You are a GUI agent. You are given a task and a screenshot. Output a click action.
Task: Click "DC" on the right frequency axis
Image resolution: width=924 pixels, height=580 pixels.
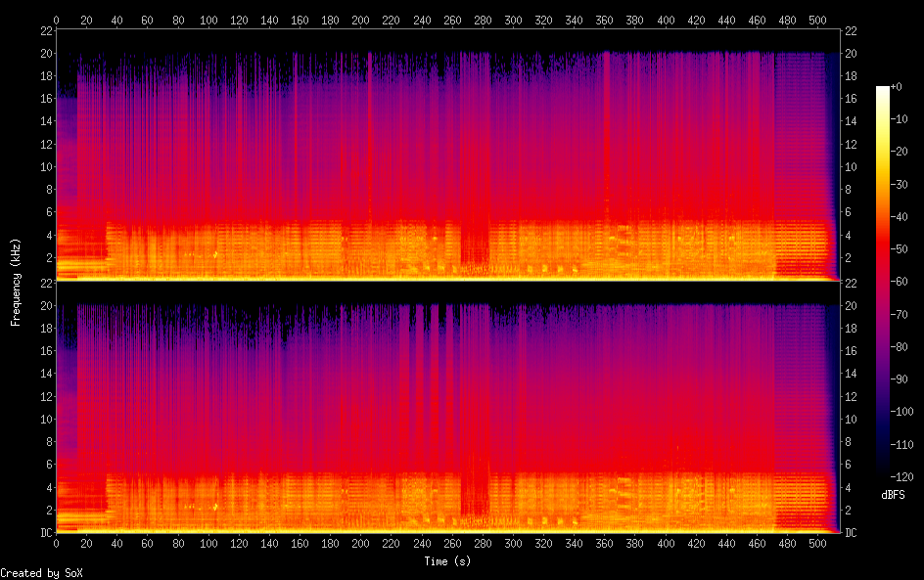851,533
